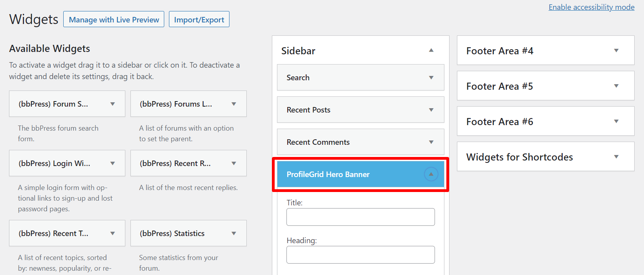
Task: Click Enable accessibility mode link
Action: tap(591, 7)
